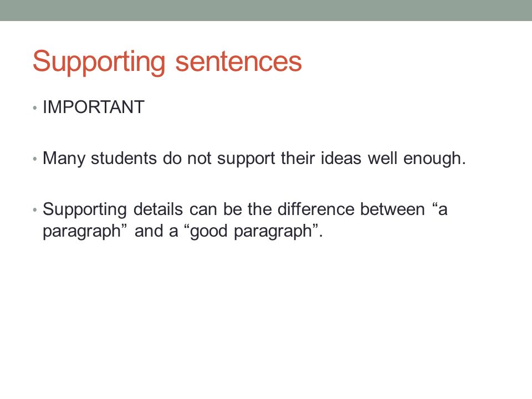The image size is (532, 399).
Task: Click 'paragraph”' at start of last line
Action: coord(85,232)
